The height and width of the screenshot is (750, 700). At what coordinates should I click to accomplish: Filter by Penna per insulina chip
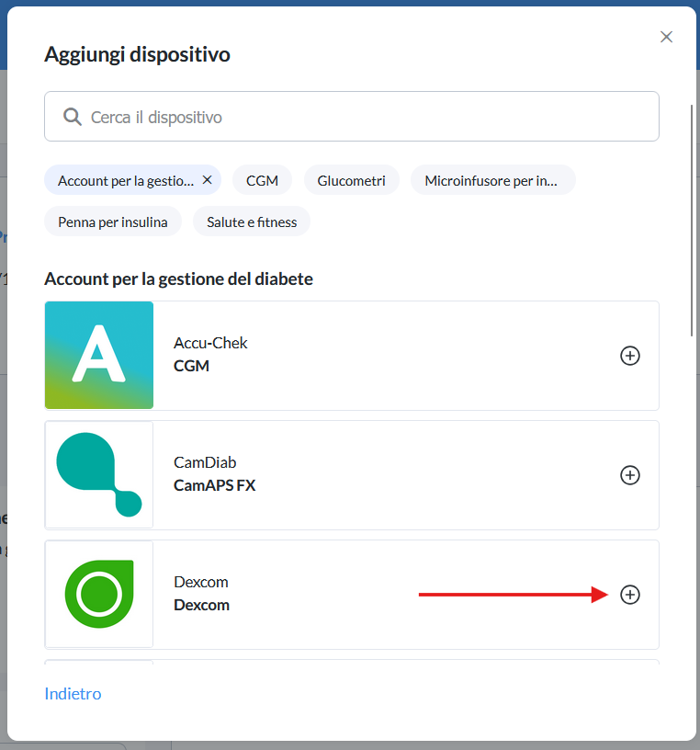(113, 222)
